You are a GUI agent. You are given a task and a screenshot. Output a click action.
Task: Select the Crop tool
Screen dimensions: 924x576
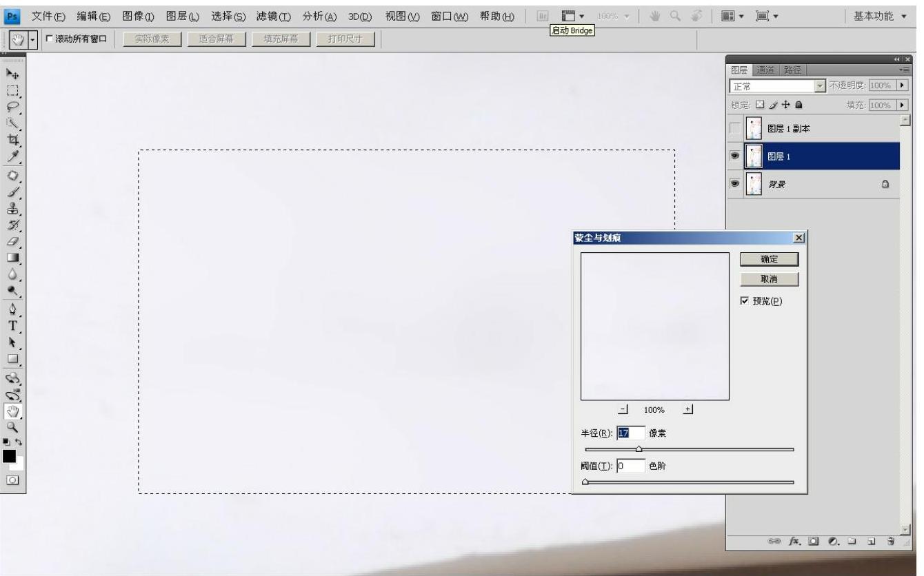[x=12, y=140]
